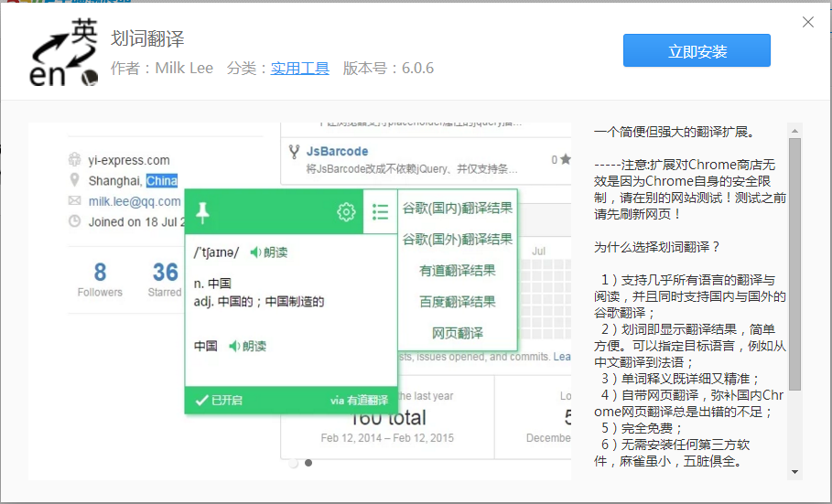
Task: Click the n. 中国 definition line
Action: pyautogui.click(x=212, y=284)
